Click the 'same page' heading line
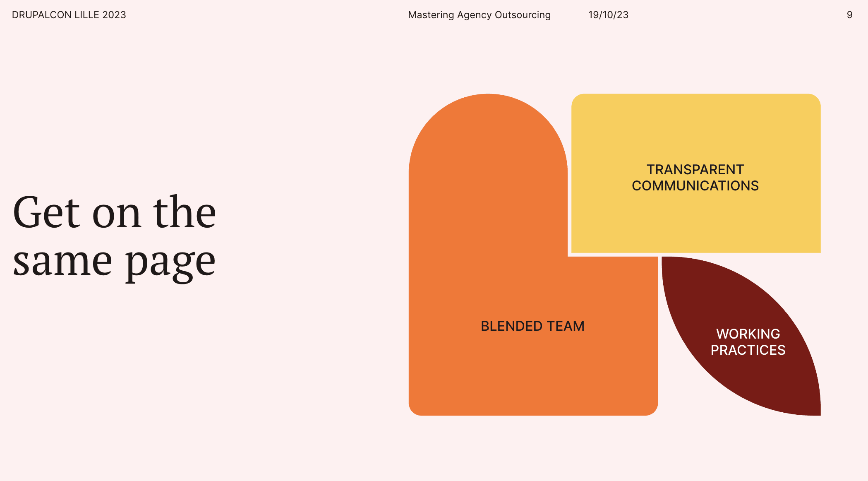The height and width of the screenshot is (481, 868). pyautogui.click(x=114, y=262)
